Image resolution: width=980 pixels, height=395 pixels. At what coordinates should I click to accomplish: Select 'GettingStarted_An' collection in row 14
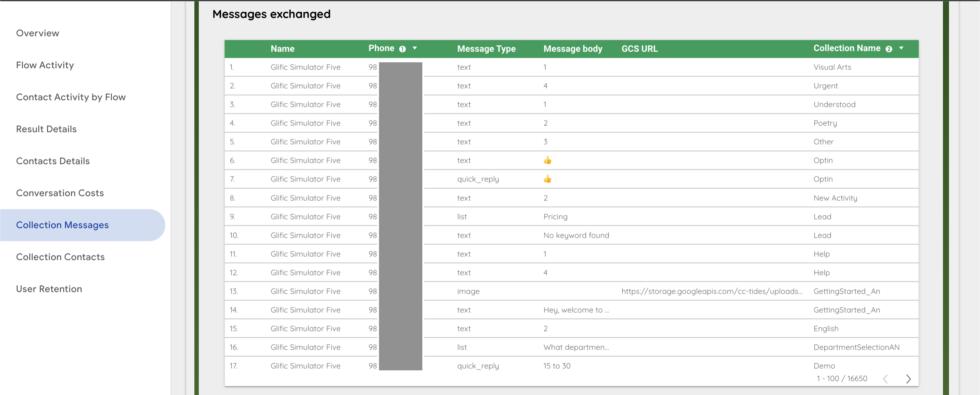coord(846,310)
